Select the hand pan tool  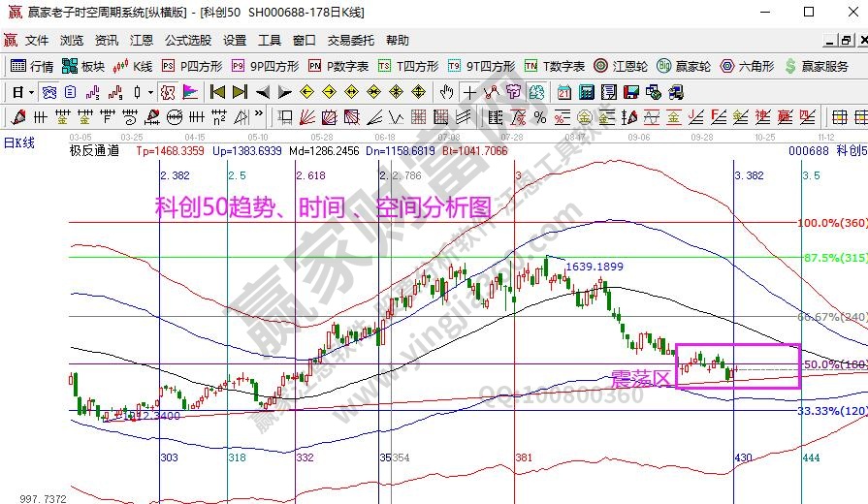446,92
